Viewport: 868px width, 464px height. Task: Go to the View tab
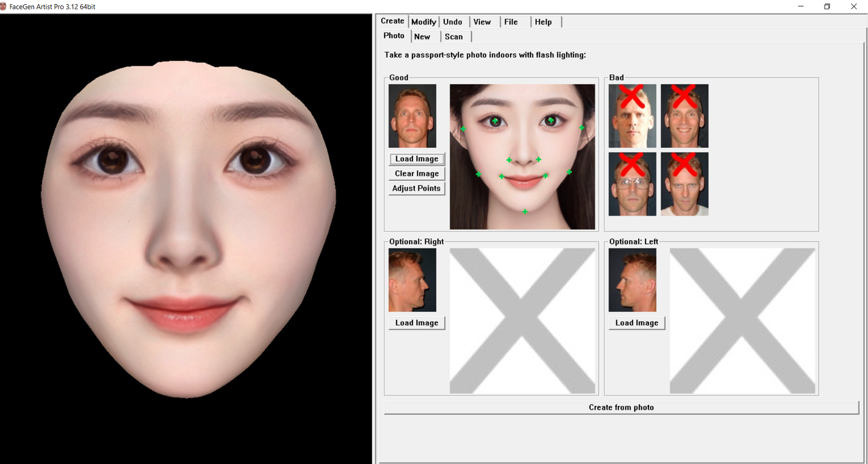point(482,22)
